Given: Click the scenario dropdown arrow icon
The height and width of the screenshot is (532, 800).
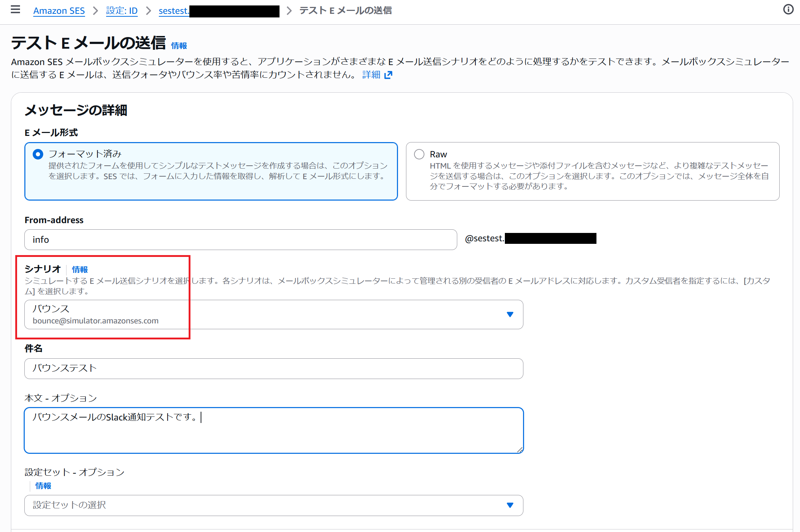Looking at the screenshot, I should (x=510, y=314).
